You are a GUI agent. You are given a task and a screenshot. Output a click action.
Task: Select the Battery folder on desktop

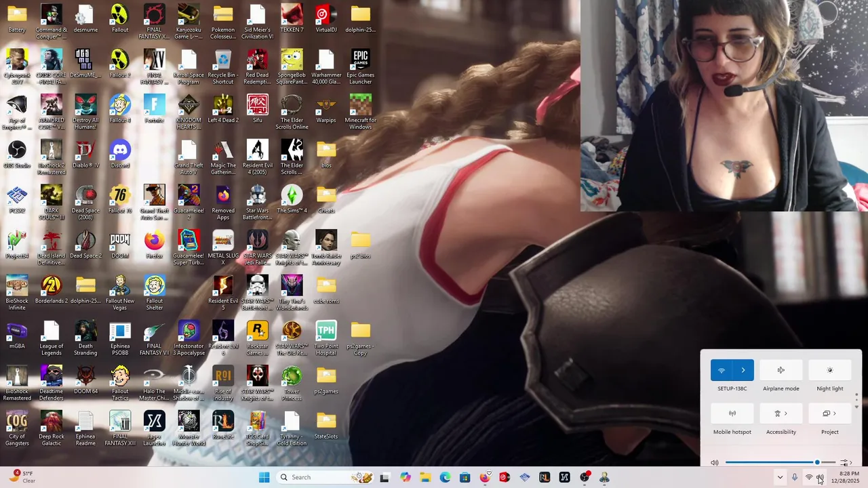(x=17, y=18)
